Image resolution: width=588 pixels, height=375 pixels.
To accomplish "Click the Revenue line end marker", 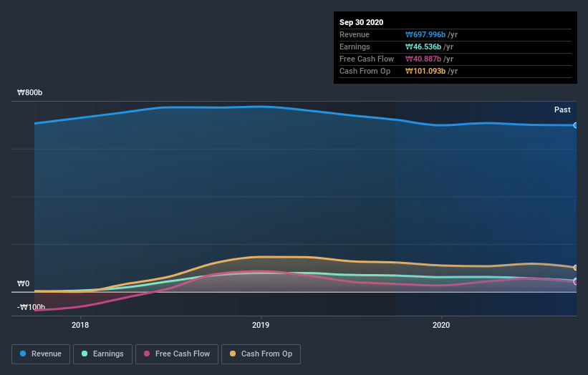I will [x=576, y=125].
